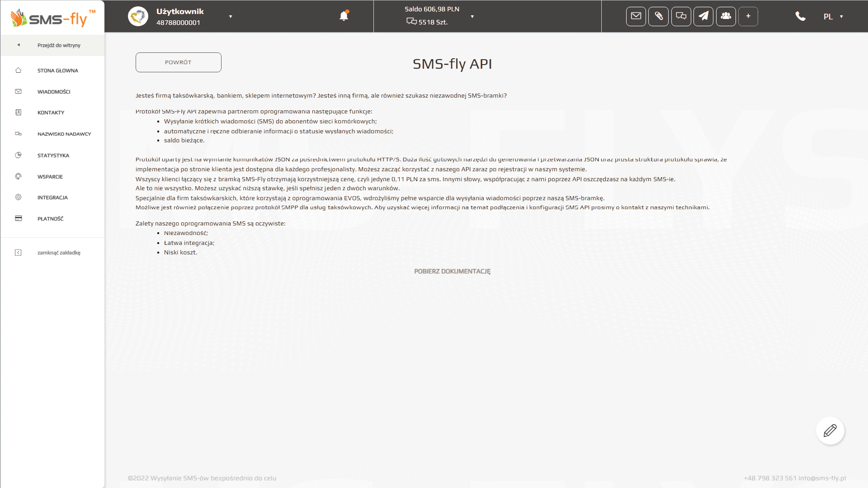Add a shortcut with the plus button

[x=748, y=16]
